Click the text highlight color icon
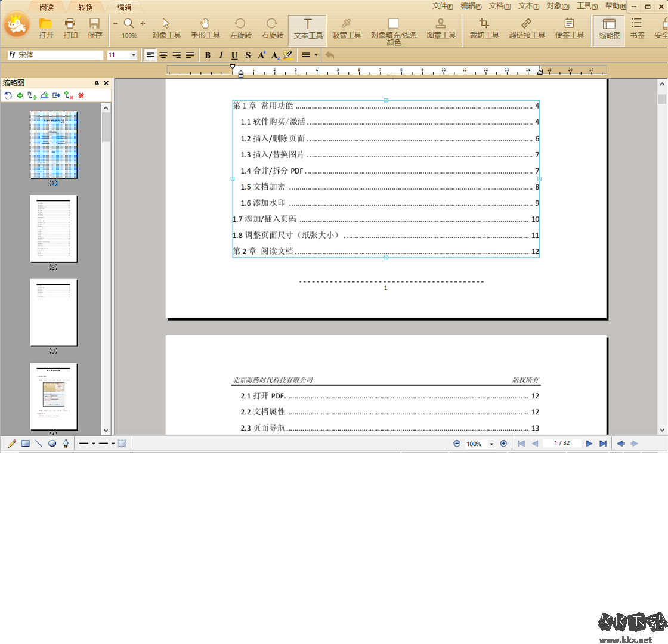668x644 pixels. [x=288, y=55]
